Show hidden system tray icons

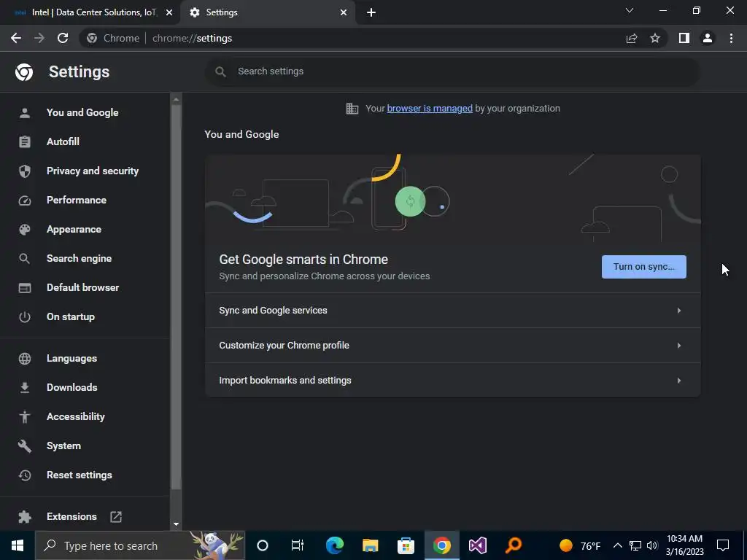[617, 545]
